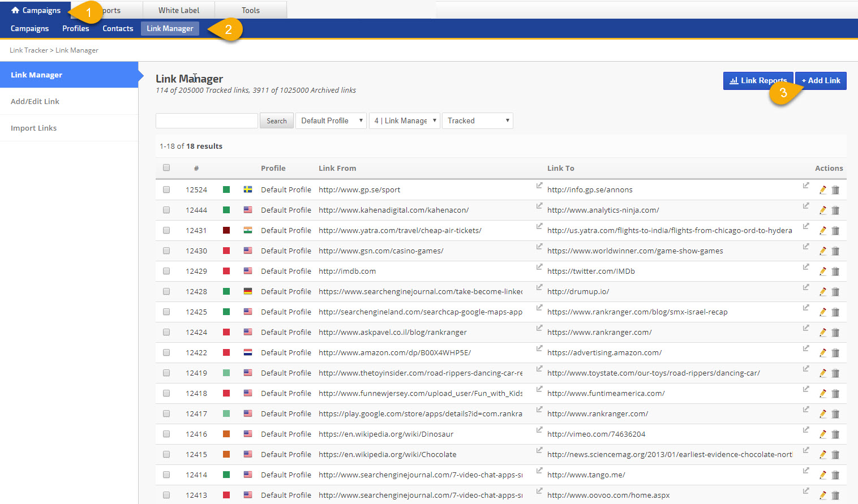
Task: Open the '4 | Link Manage' campaign dropdown
Action: point(405,120)
